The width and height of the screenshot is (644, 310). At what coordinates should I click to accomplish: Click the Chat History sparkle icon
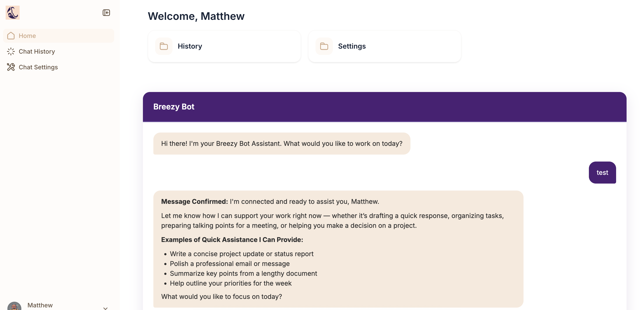pos(11,51)
